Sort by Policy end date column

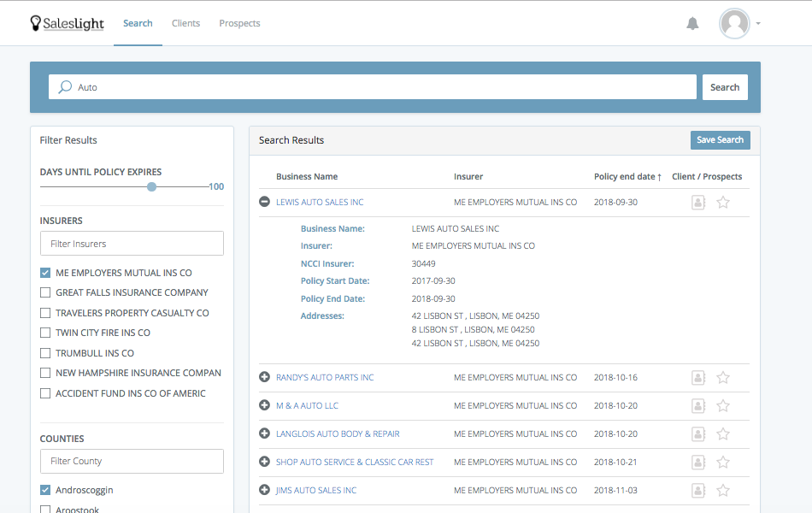pos(627,177)
